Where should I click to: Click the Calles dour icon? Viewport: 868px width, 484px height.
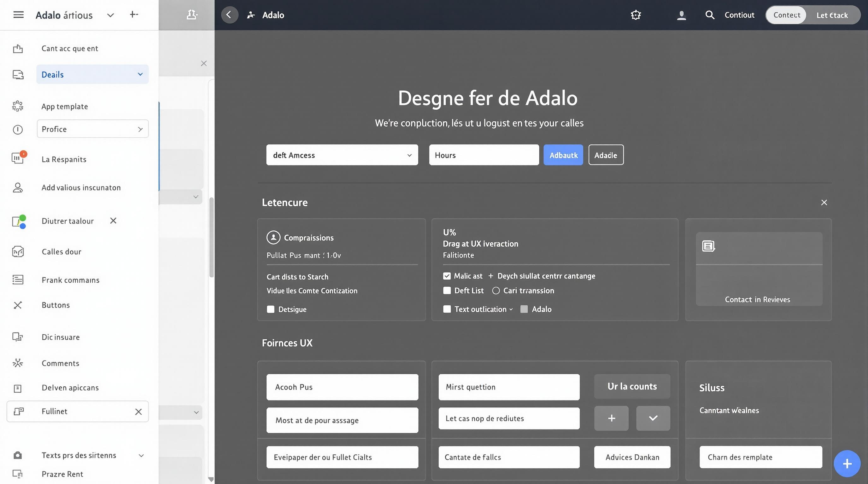tap(18, 251)
